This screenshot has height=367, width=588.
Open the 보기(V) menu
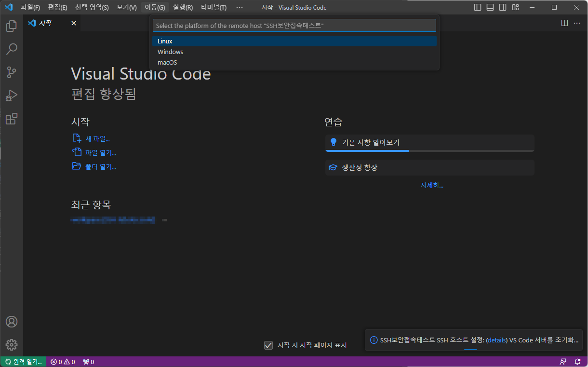127,7
